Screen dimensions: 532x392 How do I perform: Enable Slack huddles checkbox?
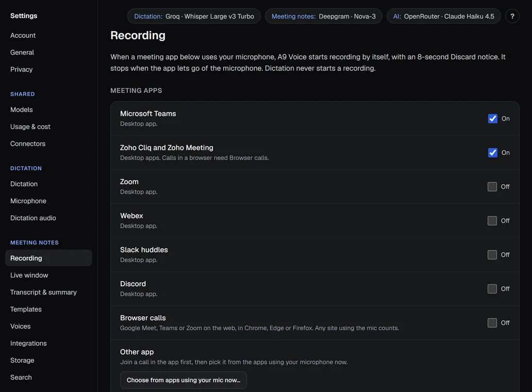point(492,255)
